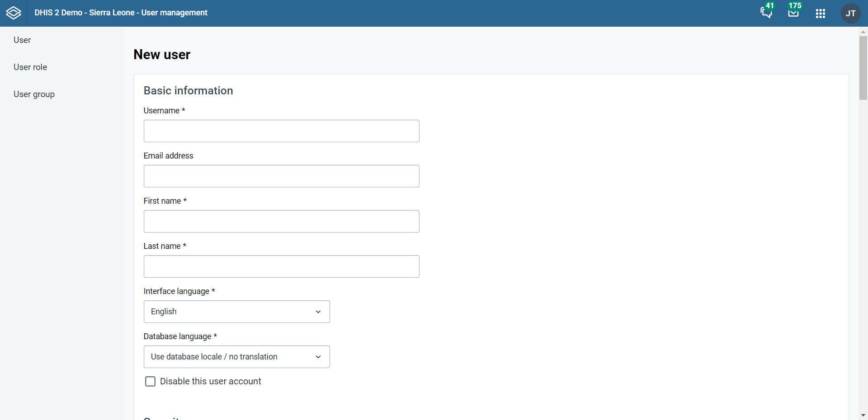Click the Last name input field
The height and width of the screenshot is (420, 868).
click(x=281, y=266)
